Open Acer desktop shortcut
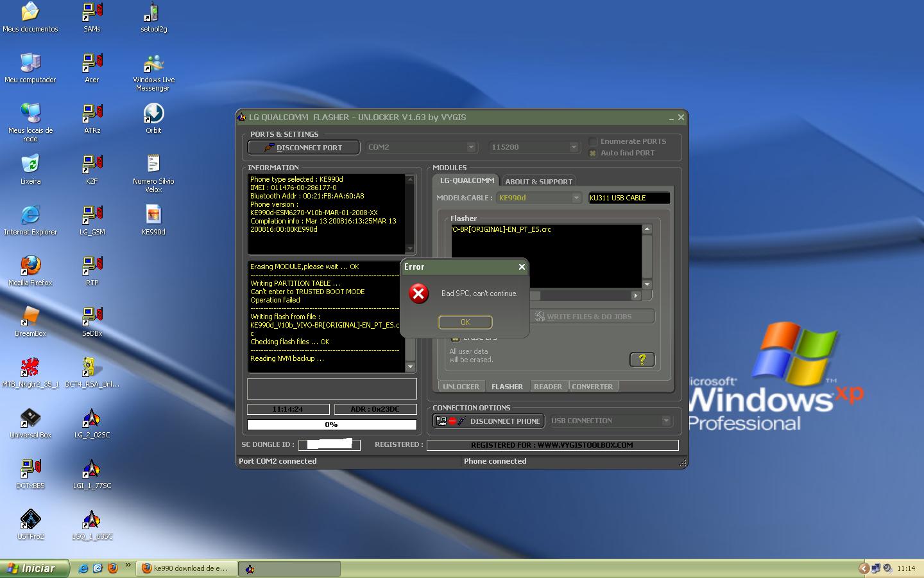 92,68
